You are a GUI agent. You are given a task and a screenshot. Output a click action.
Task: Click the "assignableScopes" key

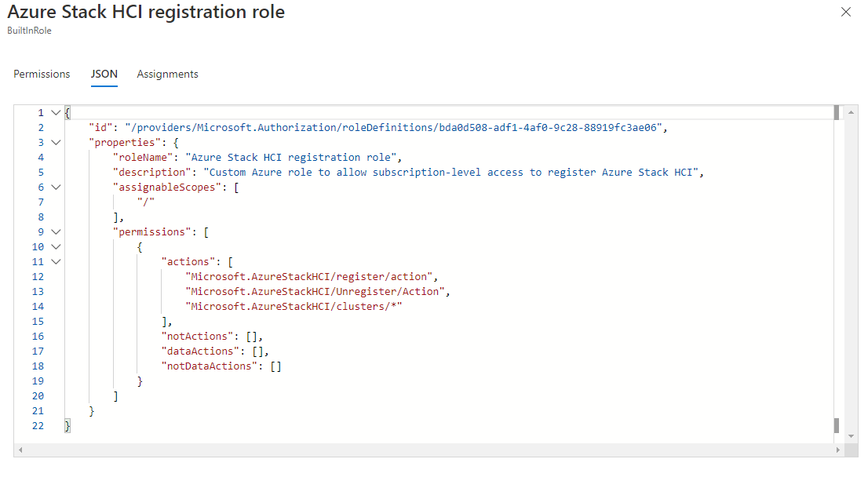166,188
